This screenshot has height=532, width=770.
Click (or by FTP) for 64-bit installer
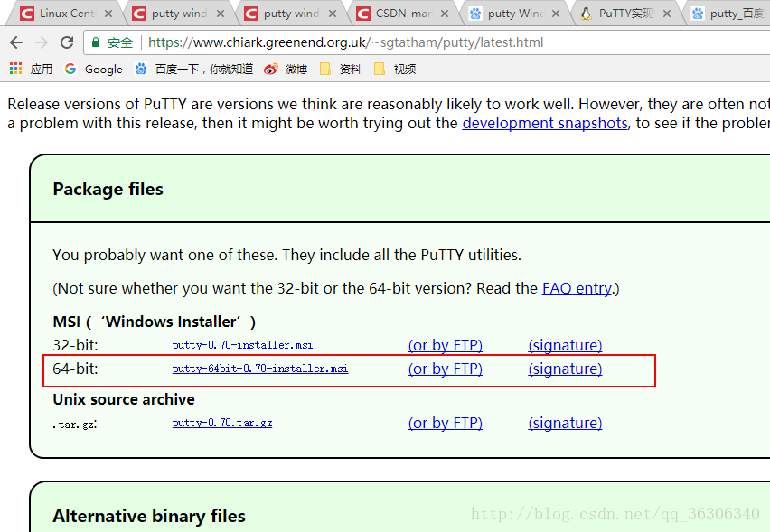[446, 369]
